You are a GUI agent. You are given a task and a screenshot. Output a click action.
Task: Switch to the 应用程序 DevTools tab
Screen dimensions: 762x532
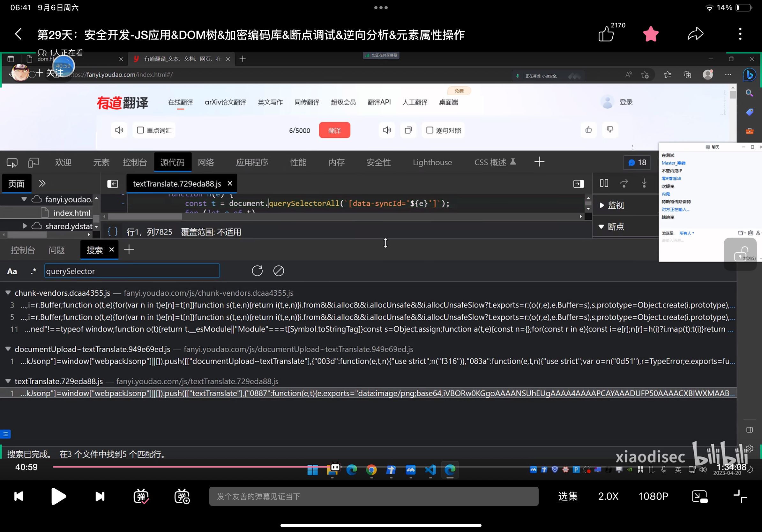pyautogui.click(x=252, y=163)
